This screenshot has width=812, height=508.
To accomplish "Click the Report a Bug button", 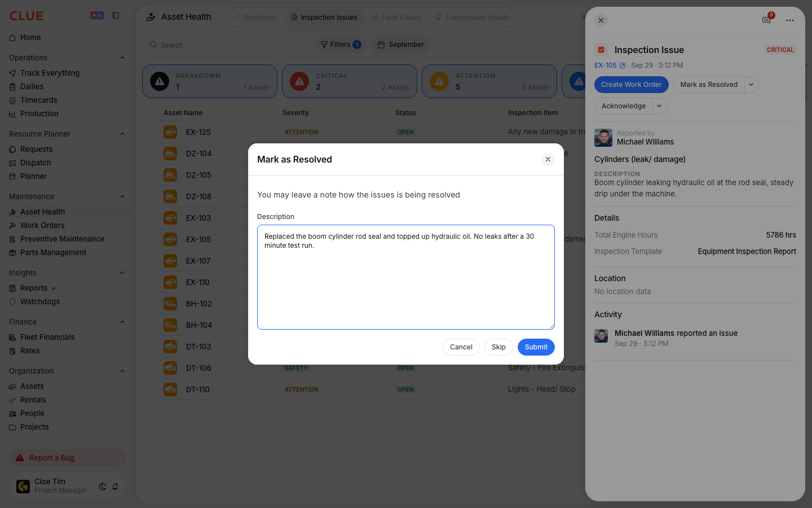I will pyautogui.click(x=68, y=458).
